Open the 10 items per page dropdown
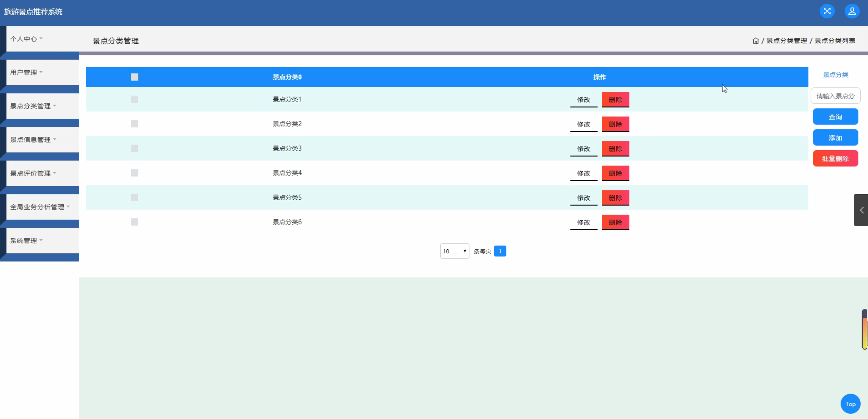Viewport: 868px width, 419px height. coord(454,251)
